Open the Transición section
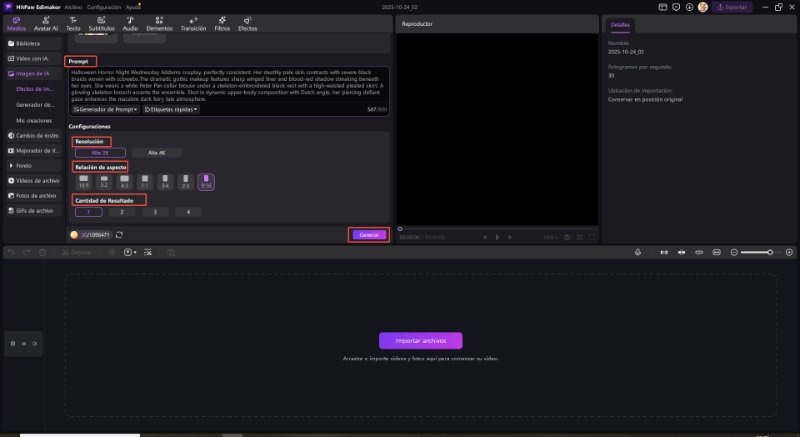The height and width of the screenshot is (437, 800). (192, 23)
